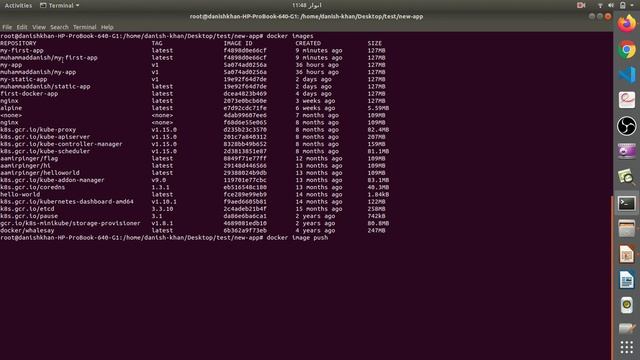Open the document viewer dock icon
The height and width of the screenshot is (360, 640).
(627, 100)
